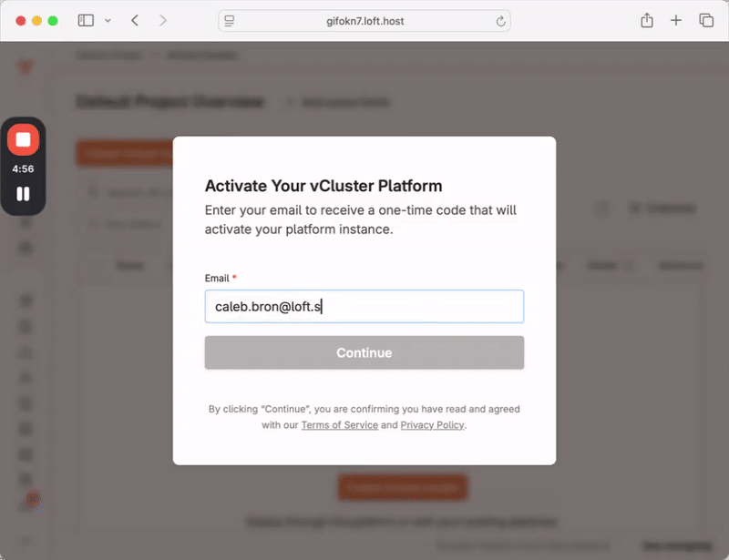Open a new tab with the plus button
Viewport: 729px width, 560px height.
coord(676,20)
